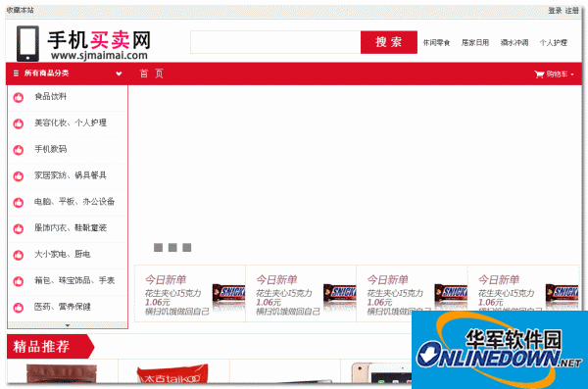Open the 大小家电、厨电 category

(x=63, y=254)
